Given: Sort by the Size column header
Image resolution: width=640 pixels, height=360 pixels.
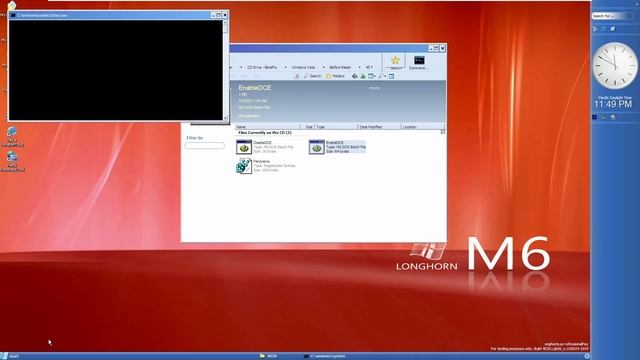Looking at the screenshot, I should pos(307,127).
